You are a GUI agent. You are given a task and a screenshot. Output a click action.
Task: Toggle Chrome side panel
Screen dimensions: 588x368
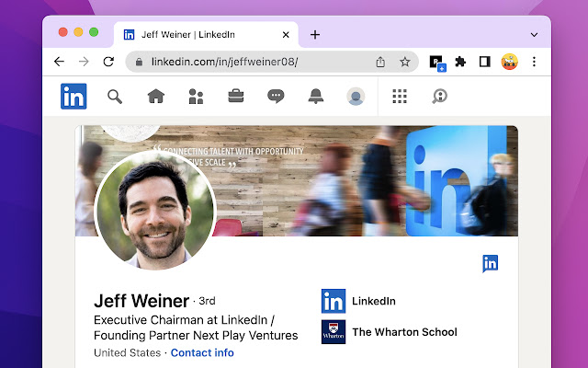coord(485,62)
